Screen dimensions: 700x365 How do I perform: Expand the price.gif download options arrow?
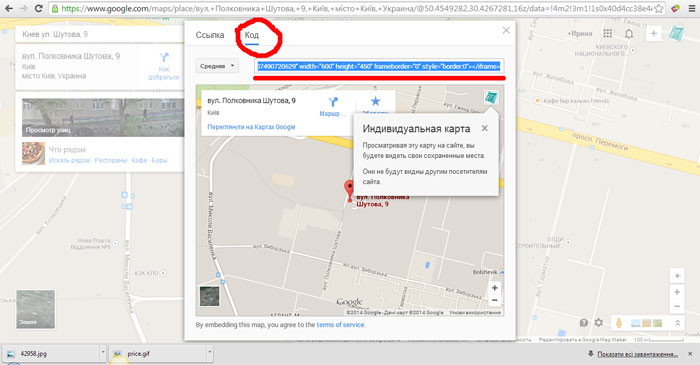(209, 353)
